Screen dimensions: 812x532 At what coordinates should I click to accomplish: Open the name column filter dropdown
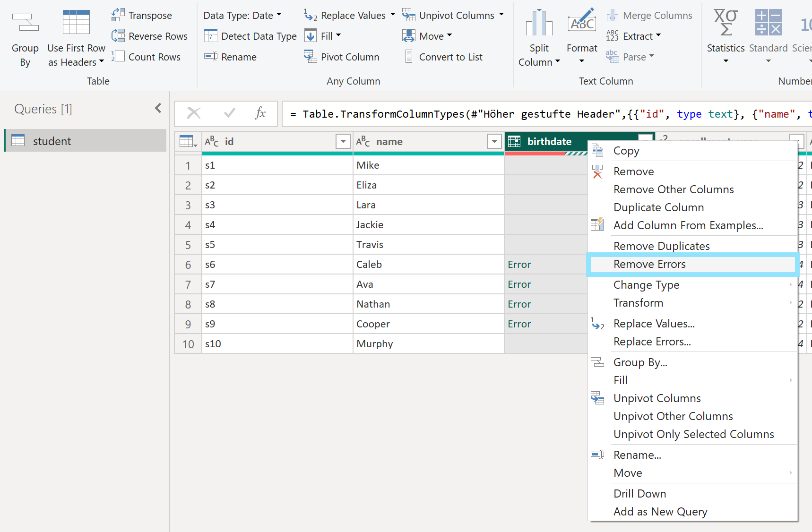[x=494, y=141]
